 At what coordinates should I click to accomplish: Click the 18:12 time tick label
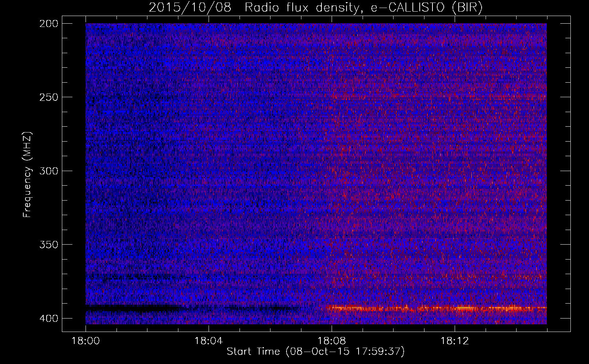pos(455,341)
